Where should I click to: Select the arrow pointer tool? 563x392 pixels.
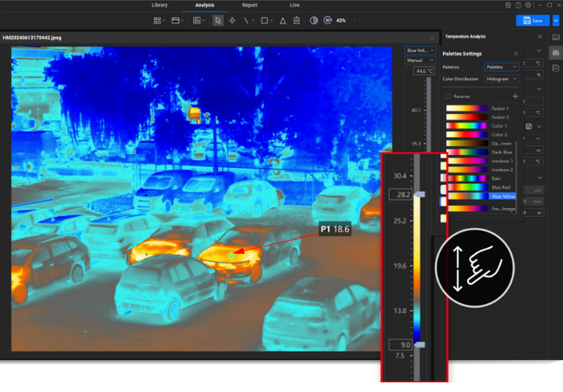218,20
